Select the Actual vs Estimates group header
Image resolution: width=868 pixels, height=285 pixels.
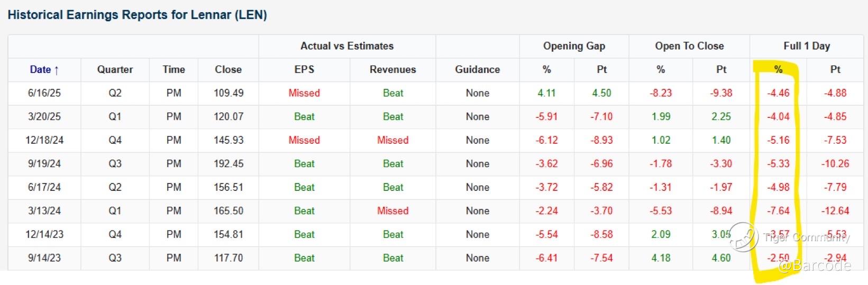pyautogui.click(x=347, y=46)
